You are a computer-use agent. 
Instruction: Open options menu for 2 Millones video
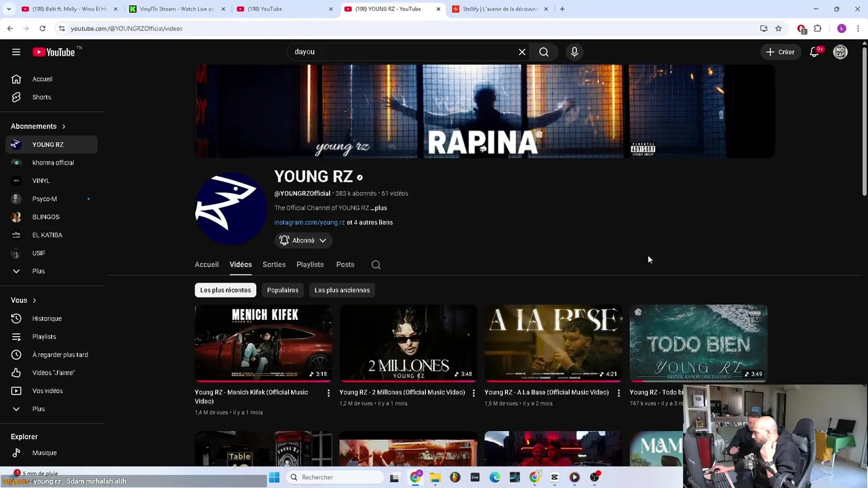click(x=473, y=393)
